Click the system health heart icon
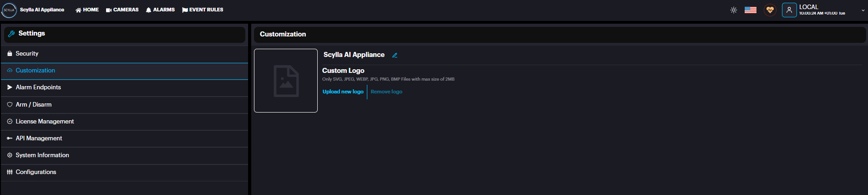868x195 pixels. [x=770, y=10]
